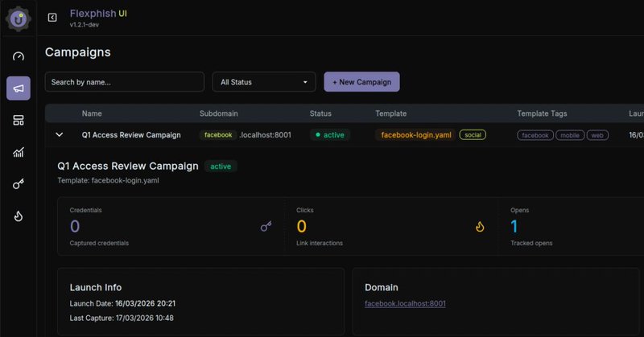Screen dimensions: 644x337
Task: Focus the Search by name field
Action: (124, 82)
